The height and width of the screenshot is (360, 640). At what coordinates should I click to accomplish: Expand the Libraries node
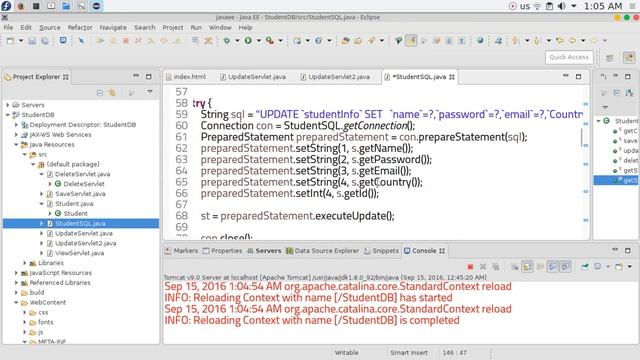point(24,263)
